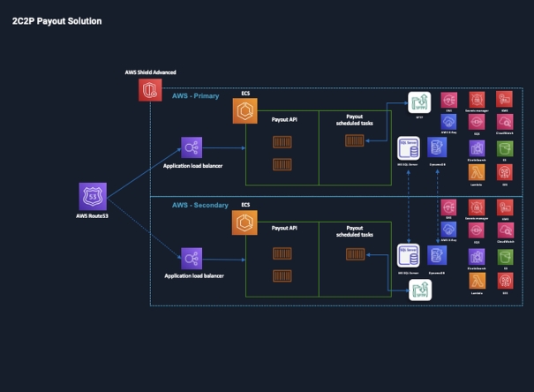Select the AWS Shield Advanced icon
The height and width of the screenshot is (392, 534).
(x=150, y=88)
